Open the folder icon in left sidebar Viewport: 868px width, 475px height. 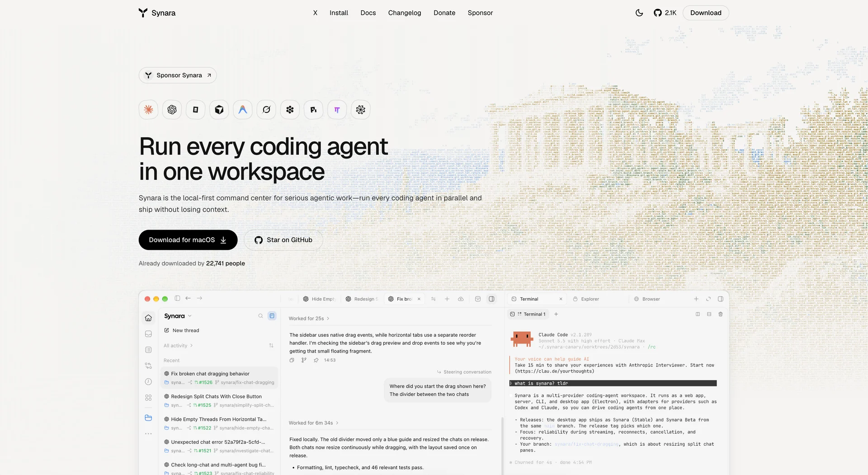point(148,418)
